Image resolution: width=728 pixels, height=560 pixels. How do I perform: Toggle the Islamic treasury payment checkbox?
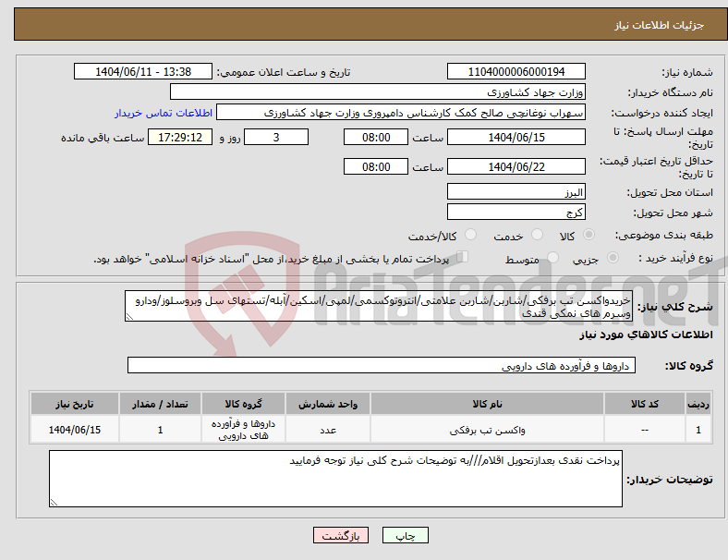tap(463, 257)
